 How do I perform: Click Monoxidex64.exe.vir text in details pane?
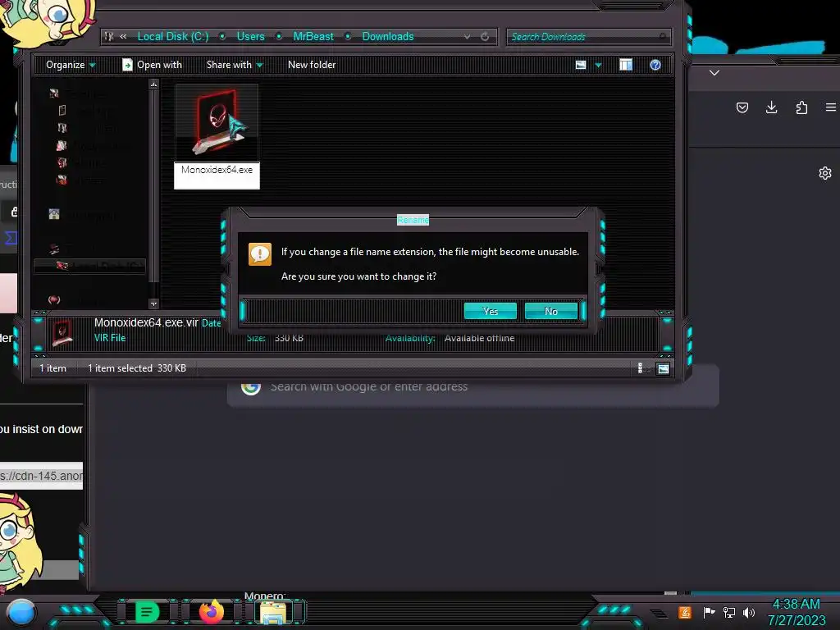pyautogui.click(x=146, y=322)
